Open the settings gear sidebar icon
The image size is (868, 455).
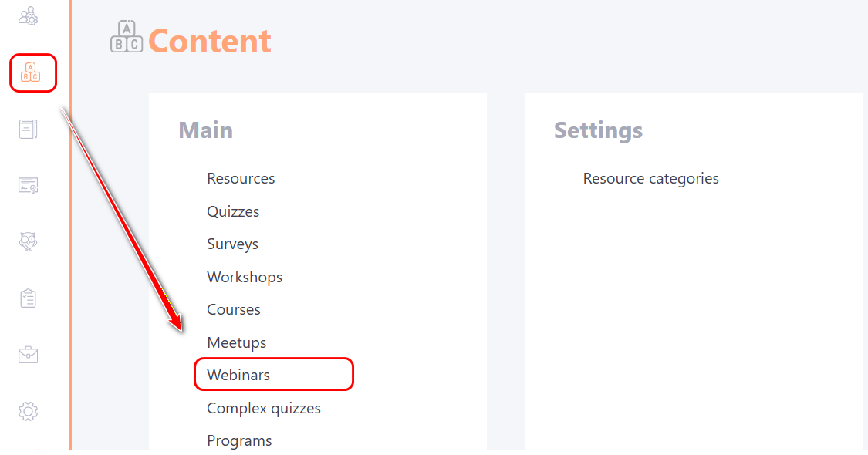click(29, 411)
